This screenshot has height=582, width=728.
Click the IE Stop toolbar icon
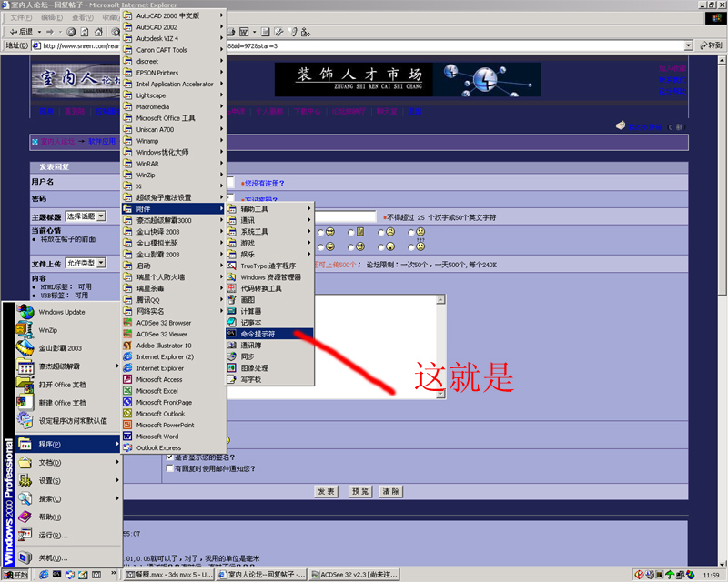pos(71,32)
